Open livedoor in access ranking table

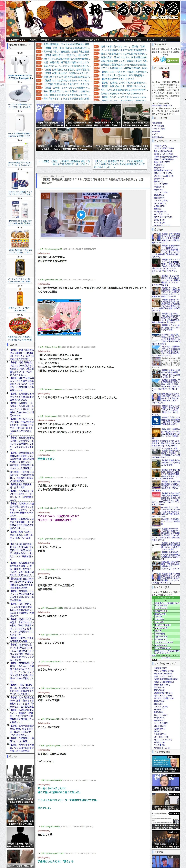(158, 616)
